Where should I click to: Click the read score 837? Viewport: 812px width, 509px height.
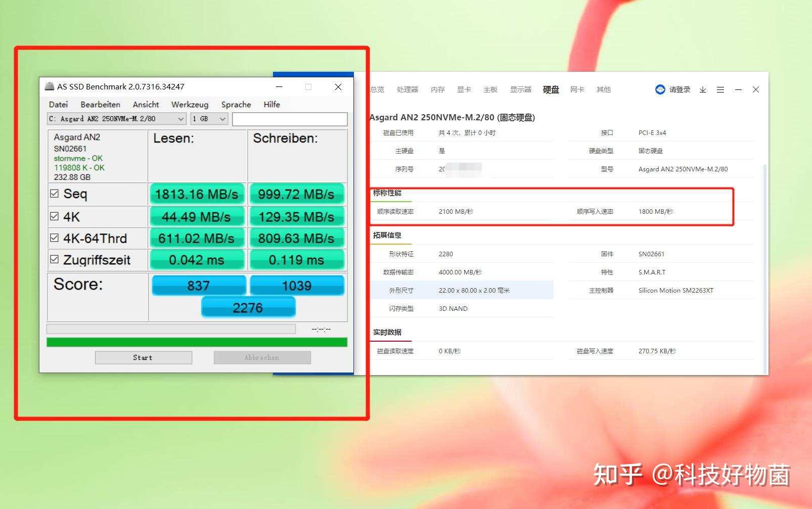(199, 286)
